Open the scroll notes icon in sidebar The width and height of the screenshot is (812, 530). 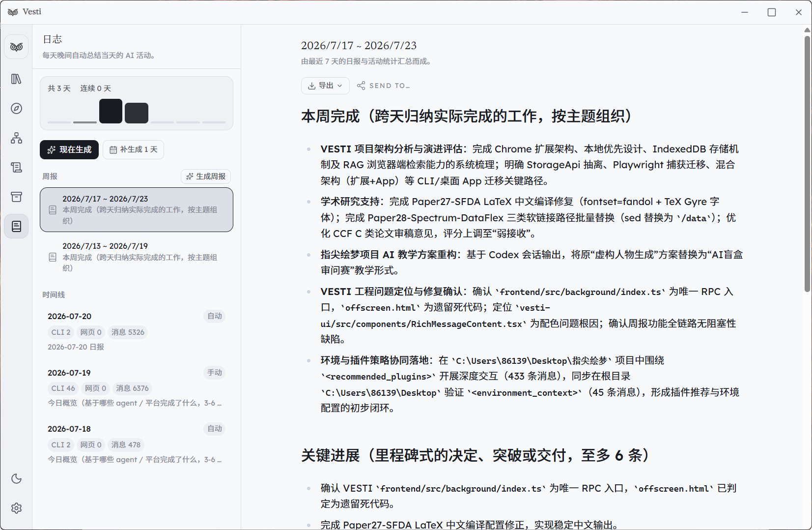click(x=16, y=167)
